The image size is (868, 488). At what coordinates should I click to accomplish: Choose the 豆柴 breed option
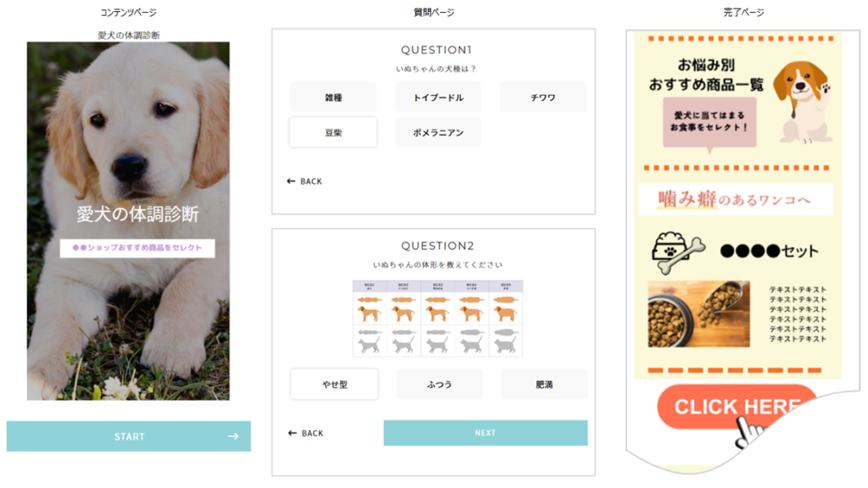[x=333, y=132]
